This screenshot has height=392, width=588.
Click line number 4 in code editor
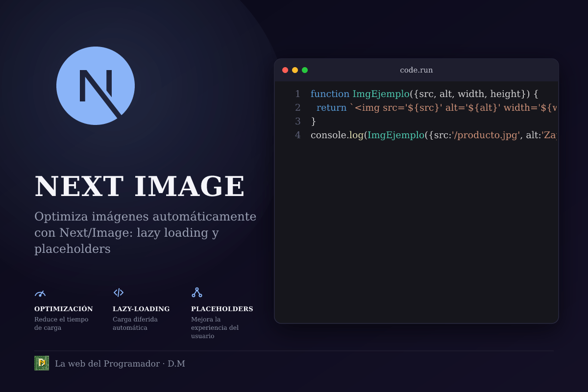[297, 135]
